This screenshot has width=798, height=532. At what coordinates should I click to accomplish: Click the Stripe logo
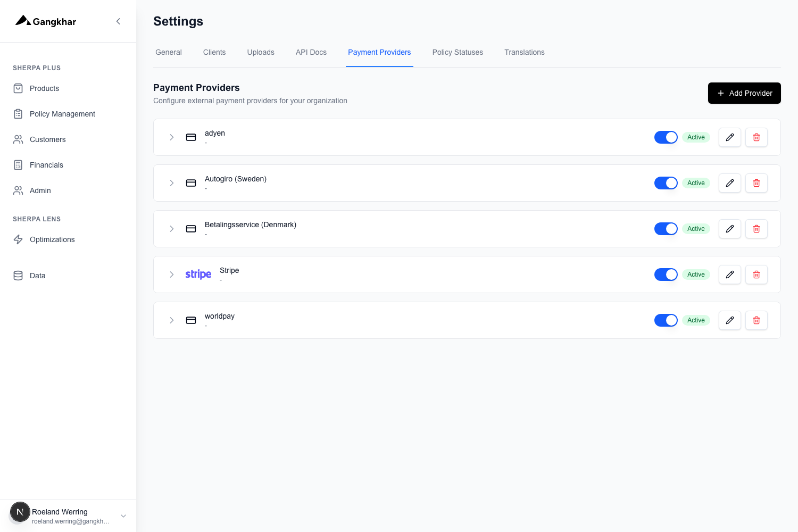click(x=198, y=275)
